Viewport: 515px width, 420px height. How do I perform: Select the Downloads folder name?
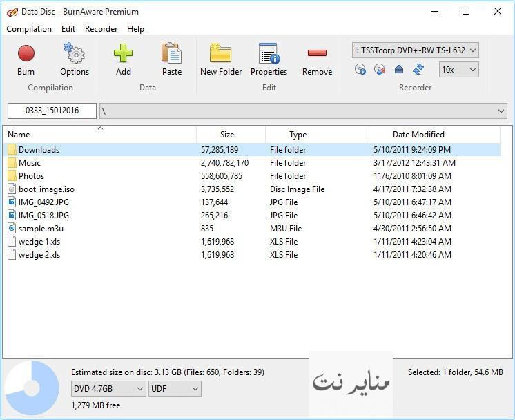click(x=39, y=150)
